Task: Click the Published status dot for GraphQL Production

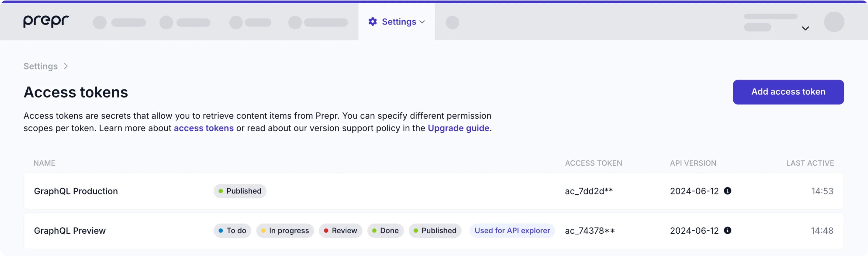Action: 221,191
